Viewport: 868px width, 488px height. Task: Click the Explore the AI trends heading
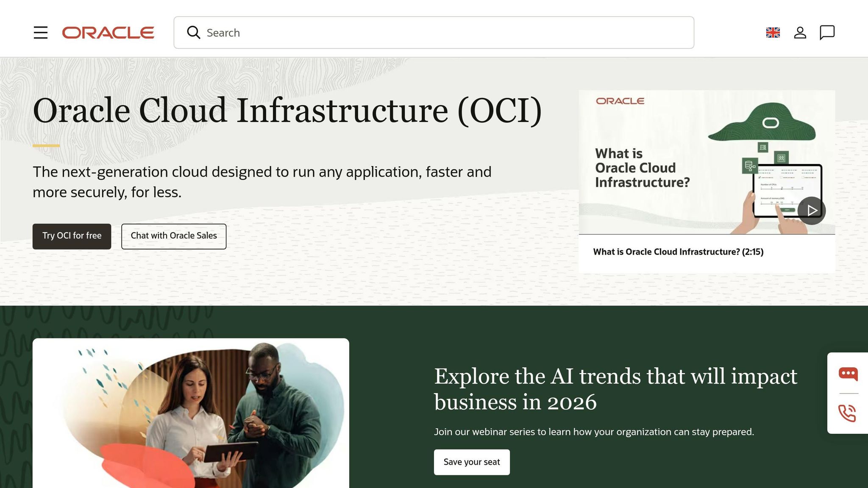pos(616,389)
